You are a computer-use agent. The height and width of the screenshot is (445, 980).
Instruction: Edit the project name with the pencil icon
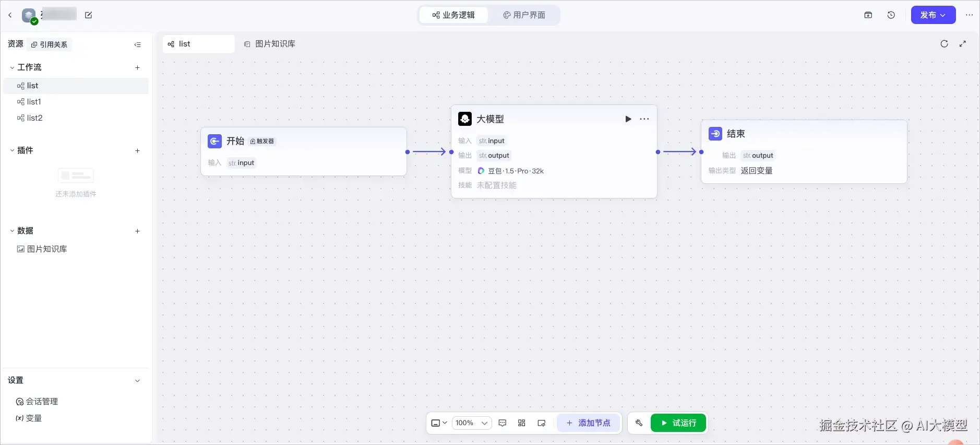88,15
